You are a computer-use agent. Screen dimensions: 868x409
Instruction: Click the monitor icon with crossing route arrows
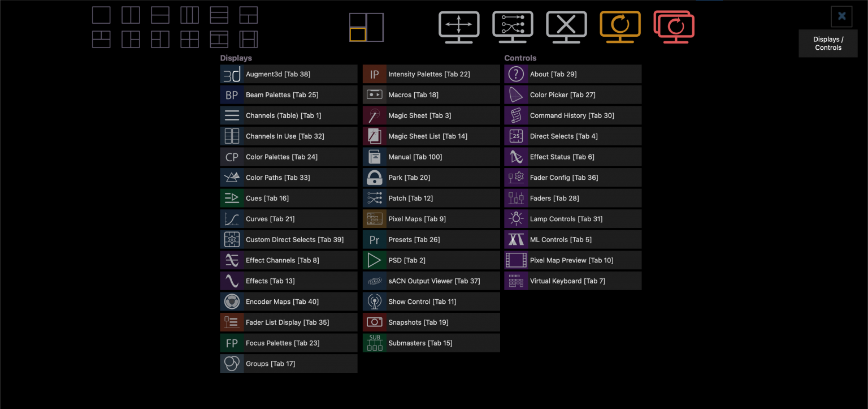[513, 27]
